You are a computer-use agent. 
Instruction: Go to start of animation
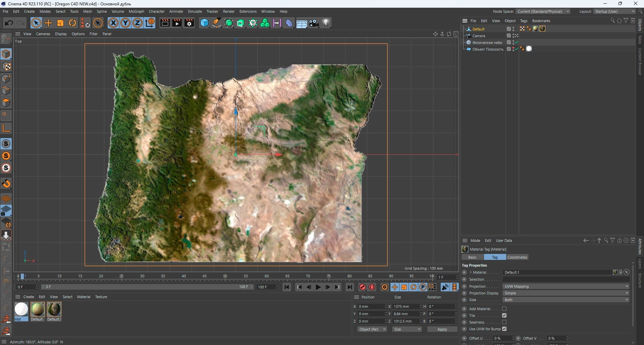tap(286, 287)
